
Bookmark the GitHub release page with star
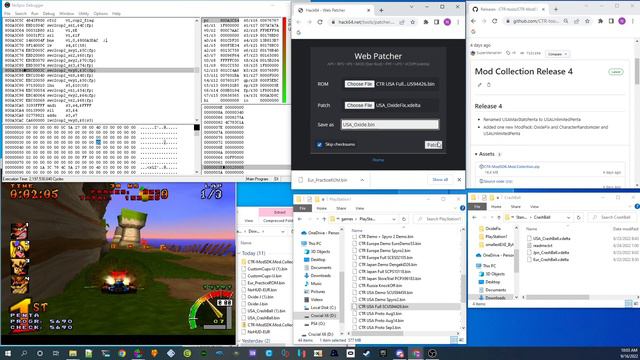(587, 21)
